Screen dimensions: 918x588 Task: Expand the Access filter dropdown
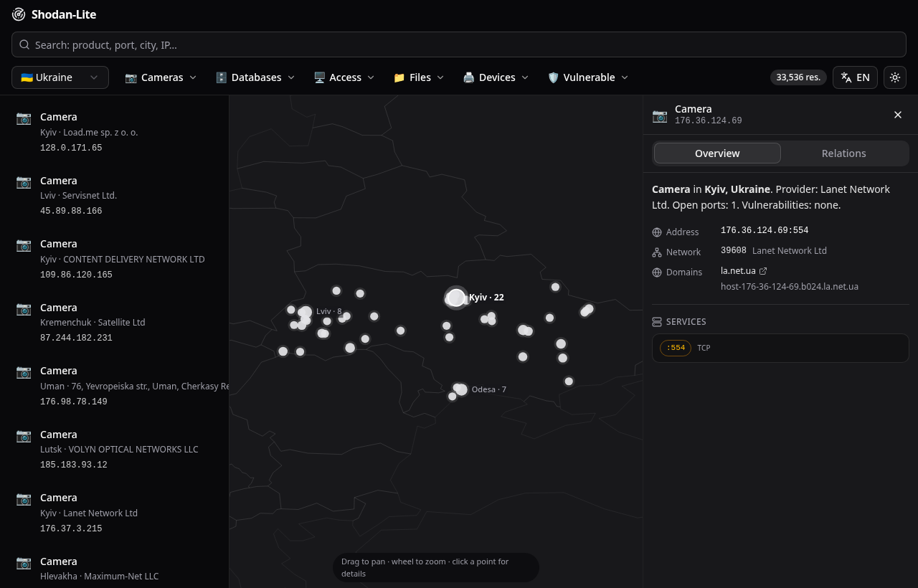[344, 77]
